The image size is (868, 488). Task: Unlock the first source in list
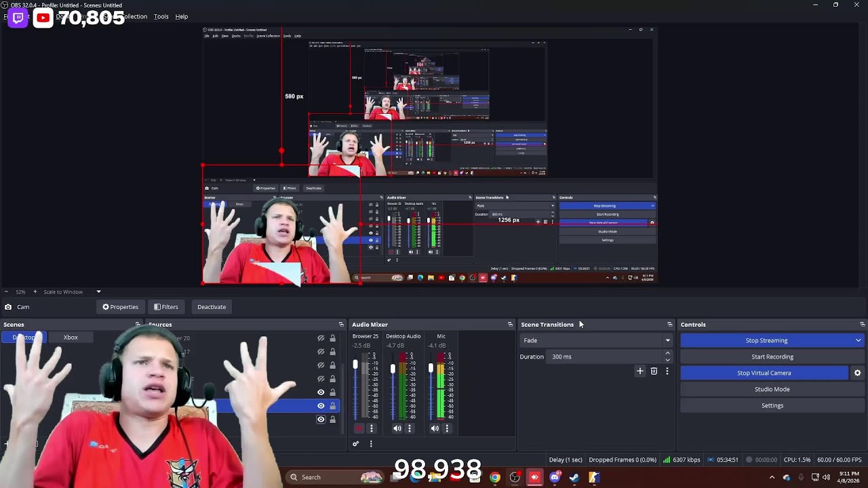332,338
